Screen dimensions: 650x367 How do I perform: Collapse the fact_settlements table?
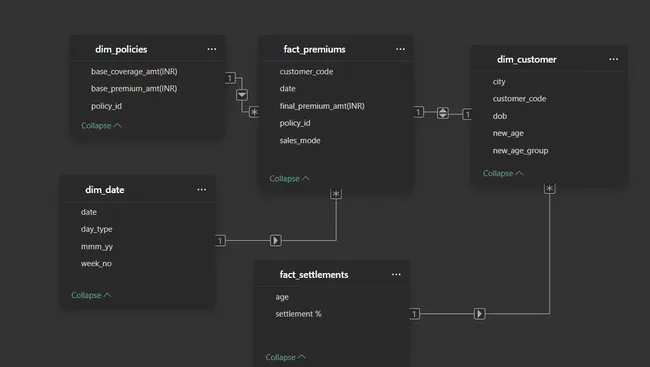point(286,357)
